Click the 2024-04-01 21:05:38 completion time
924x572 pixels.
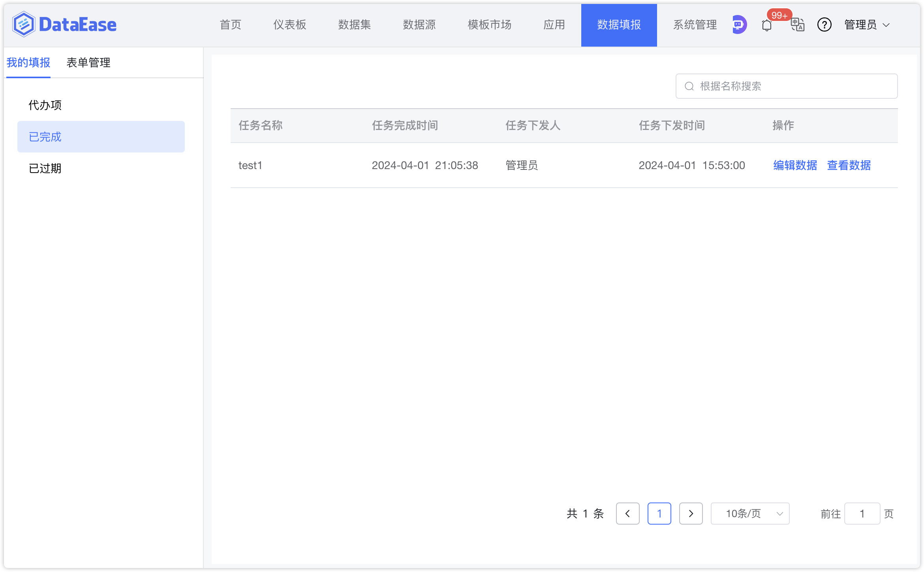pyautogui.click(x=425, y=165)
